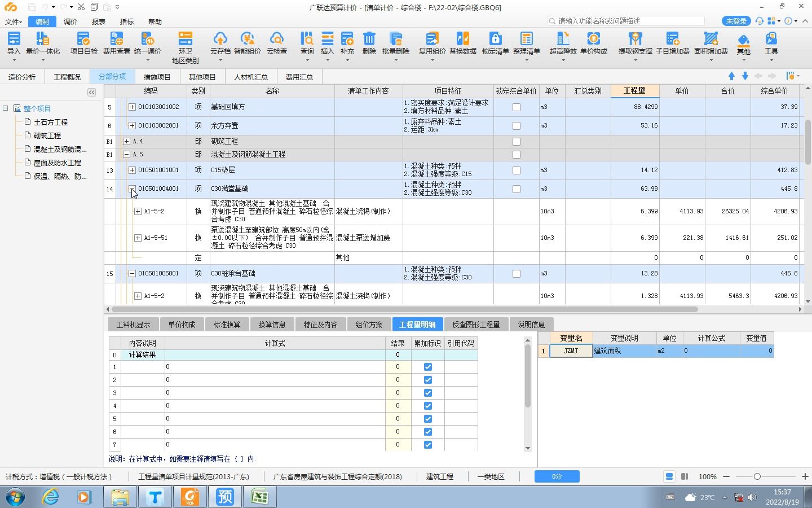Expand item 010103001002 基础回填方
Screen dimensions: 812x508
pyautogui.click(x=132, y=107)
